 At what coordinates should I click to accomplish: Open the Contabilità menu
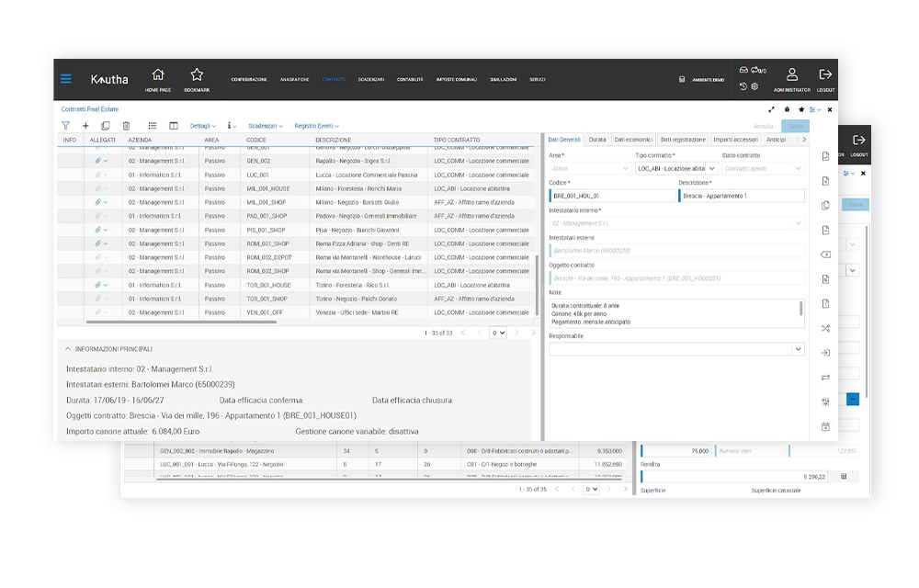coord(410,80)
